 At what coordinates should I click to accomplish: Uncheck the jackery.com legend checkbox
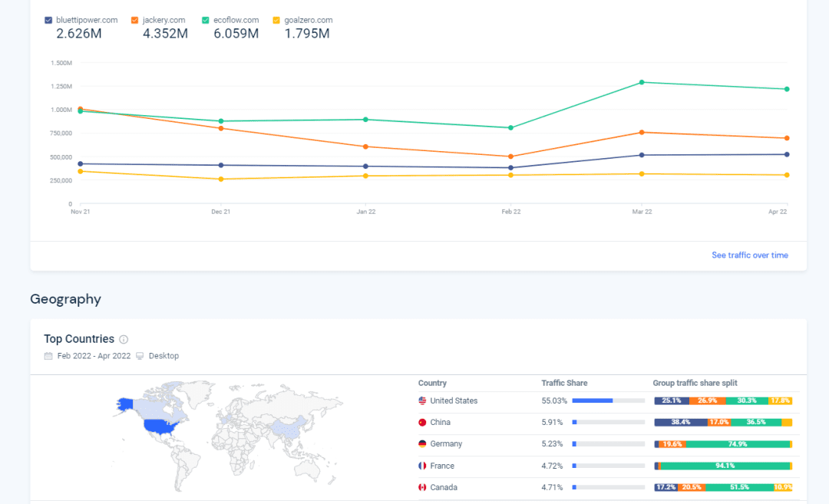click(135, 20)
